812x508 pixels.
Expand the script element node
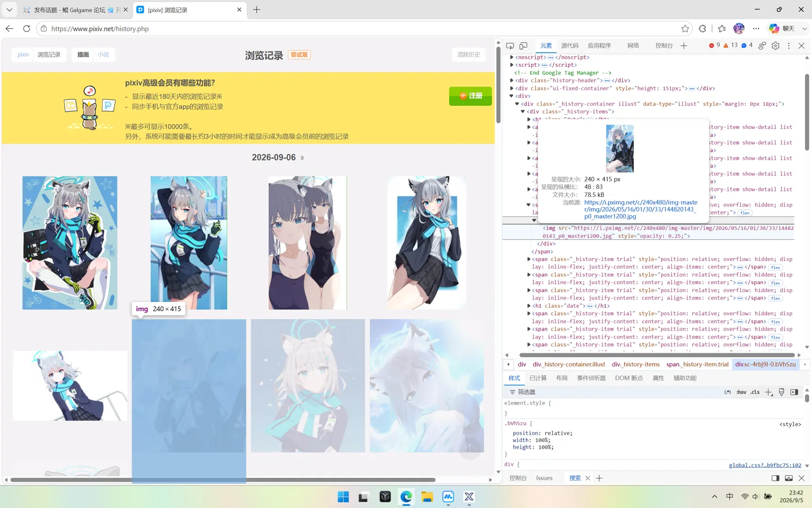(x=512, y=65)
